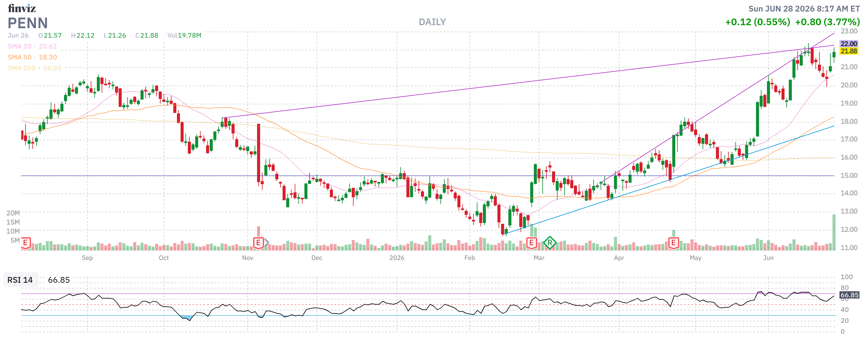Click the dark 66.85 RSI axis badge
Viewport: 868px width, 341px height.
click(x=849, y=295)
